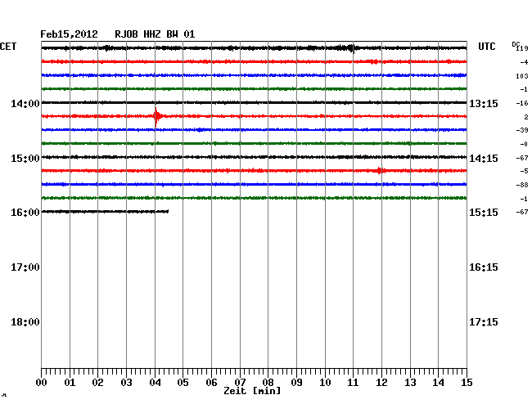Click the 02 minute axis label
This screenshot has height=404, width=532.
[97, 383]
